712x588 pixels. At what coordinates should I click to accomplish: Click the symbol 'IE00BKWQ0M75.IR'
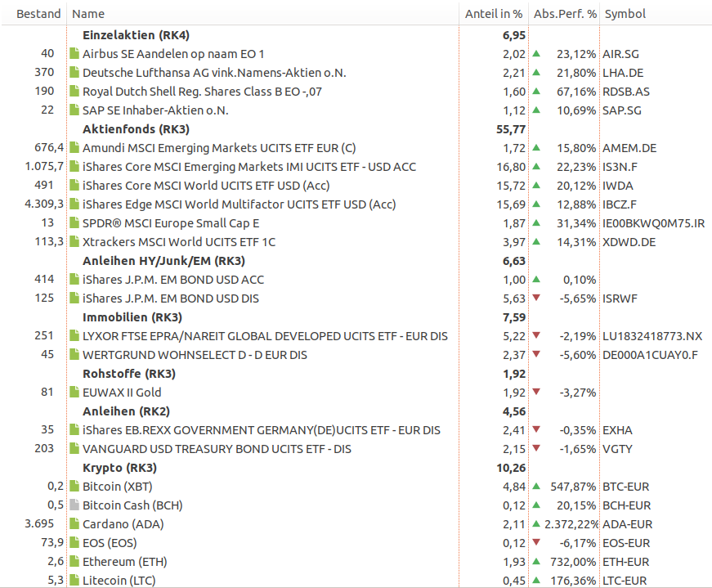coord(653,223)
